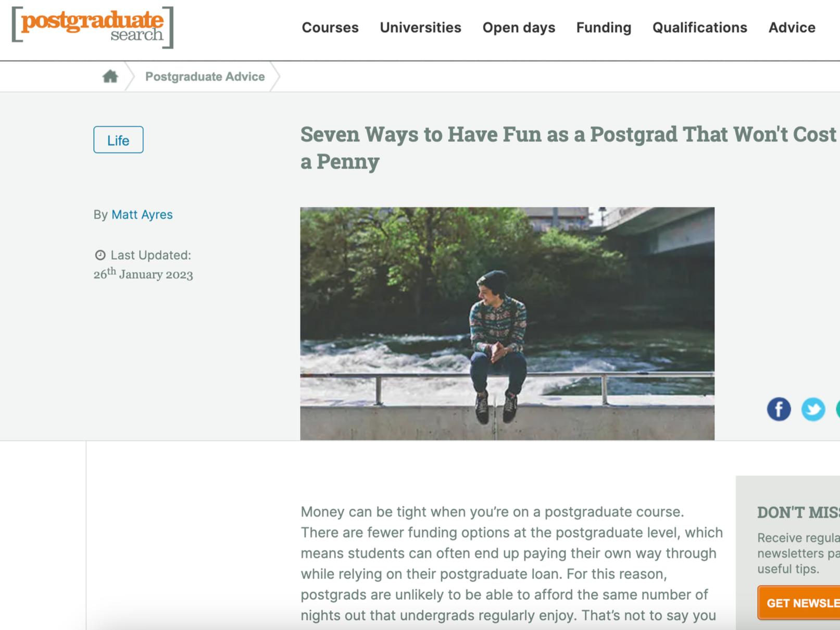This screenshot has height=630, width=840.
Task: Click the Last Updated date text
Action: tap(143, 274)
